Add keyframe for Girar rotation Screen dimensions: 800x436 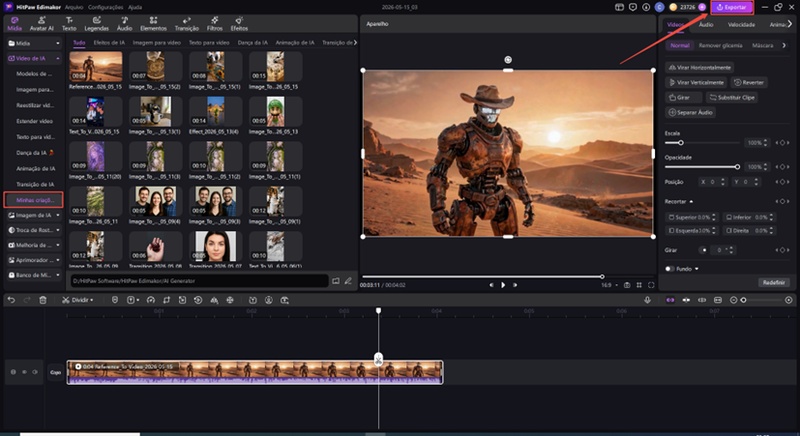pos(782,250)
